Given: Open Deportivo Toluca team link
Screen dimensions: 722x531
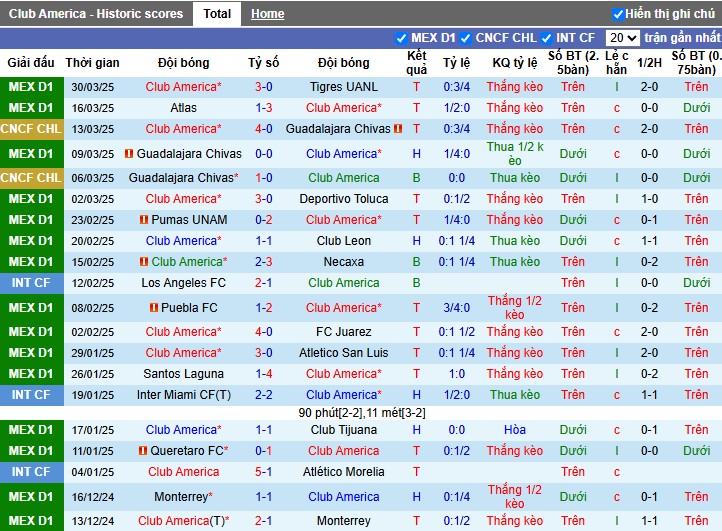Looking at the screenshot, I should pos(344,199).
